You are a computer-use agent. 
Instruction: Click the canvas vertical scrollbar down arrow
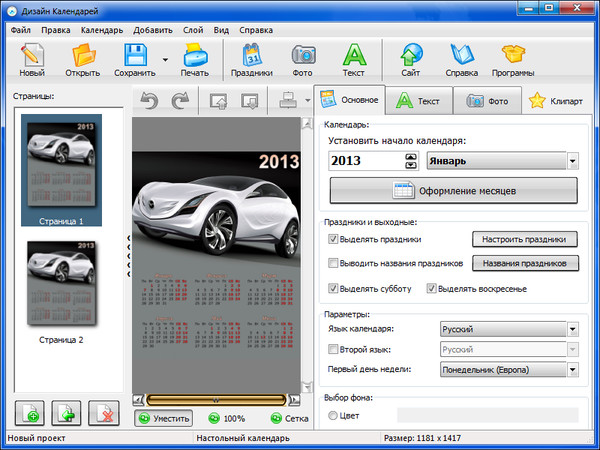point(307,387)
